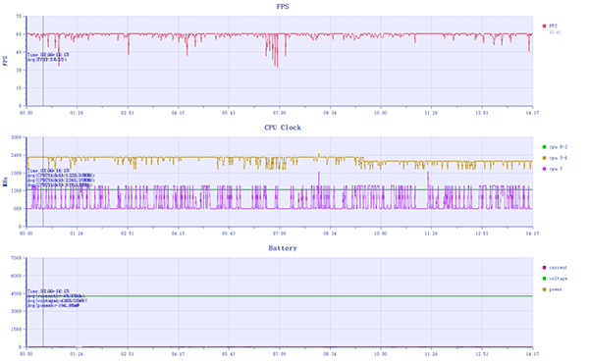Viewport: 589px width, 364px height.
Task: Toggle the cpu 7 series legend label
Action: [x=556, y=169]
